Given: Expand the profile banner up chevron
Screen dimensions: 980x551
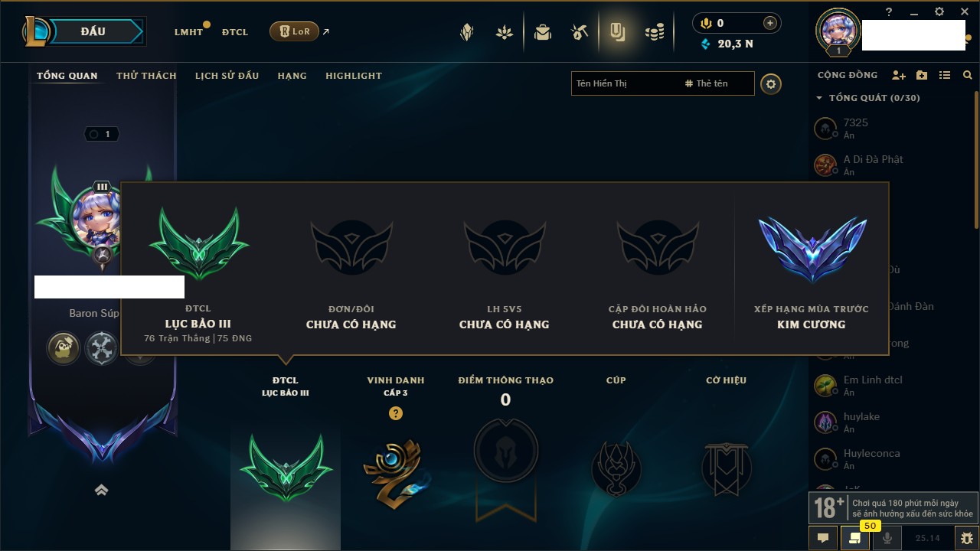Looking at the screenshot, I should click(101, 491).
